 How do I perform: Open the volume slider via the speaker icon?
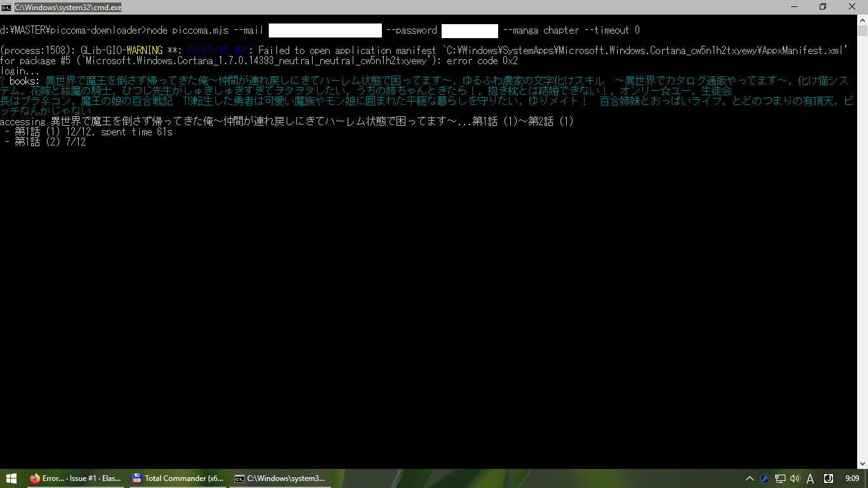pyautogui.click(x=795, y=478)
